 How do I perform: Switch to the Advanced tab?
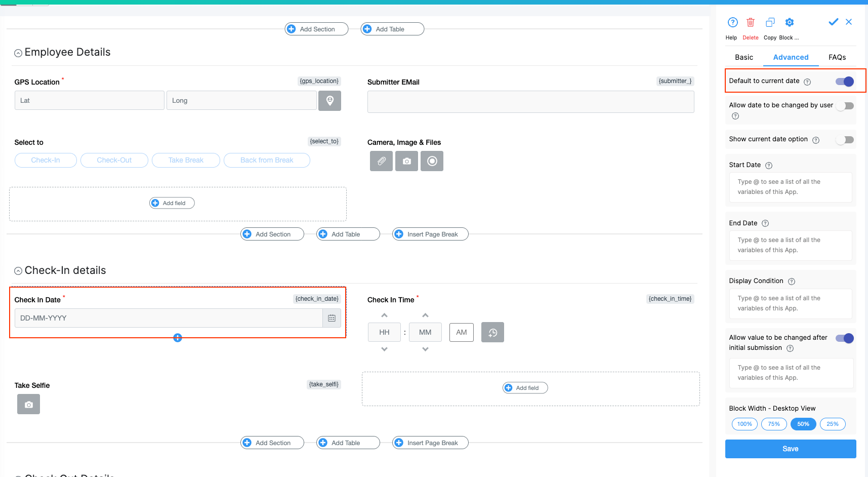[x=791, y=57]
